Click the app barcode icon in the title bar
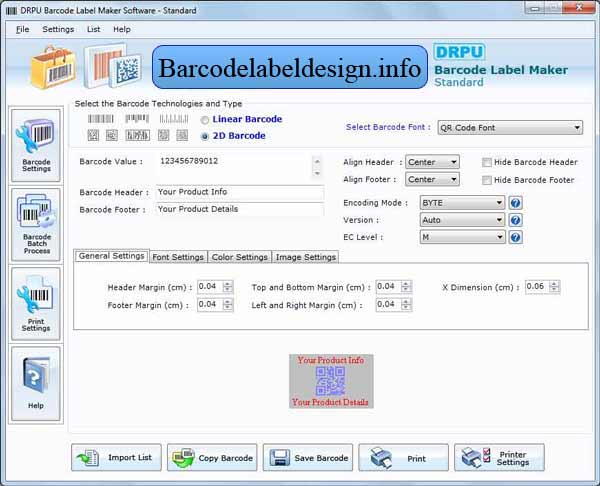 pos(11,10)
